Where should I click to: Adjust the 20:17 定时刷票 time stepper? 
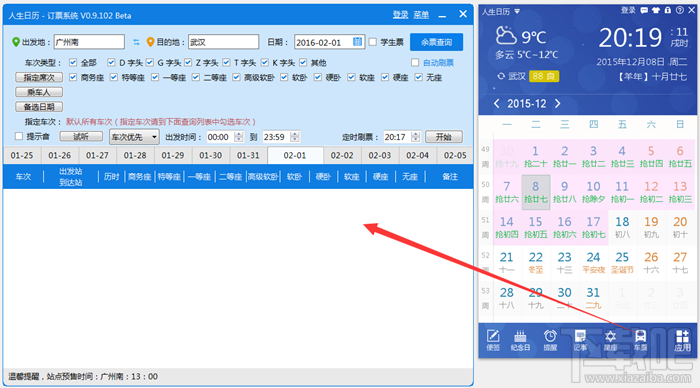(x=416, y=137)
